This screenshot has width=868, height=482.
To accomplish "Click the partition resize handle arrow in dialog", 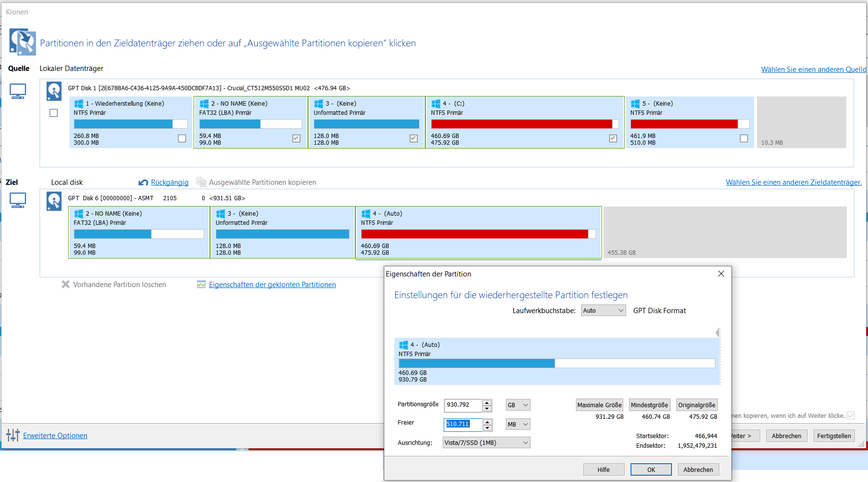I will click(x=718, y=332).
